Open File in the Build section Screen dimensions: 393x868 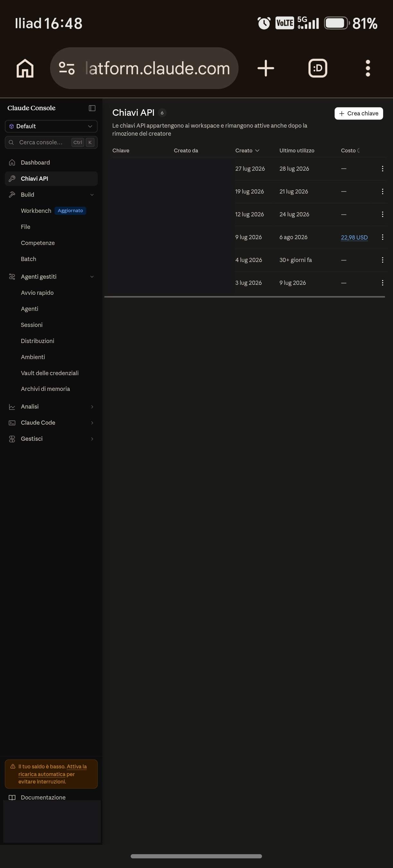26,227
